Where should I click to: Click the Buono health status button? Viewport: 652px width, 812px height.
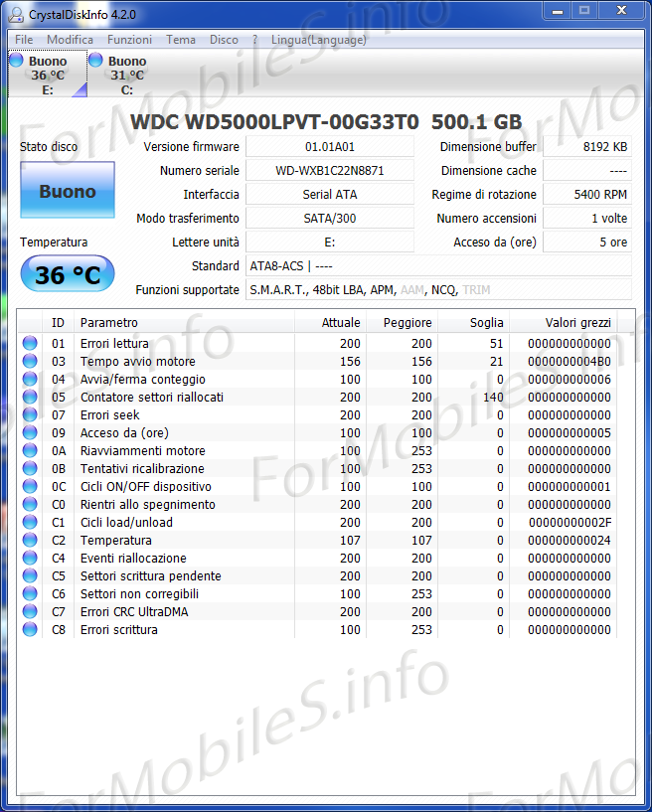pos(68,191)
